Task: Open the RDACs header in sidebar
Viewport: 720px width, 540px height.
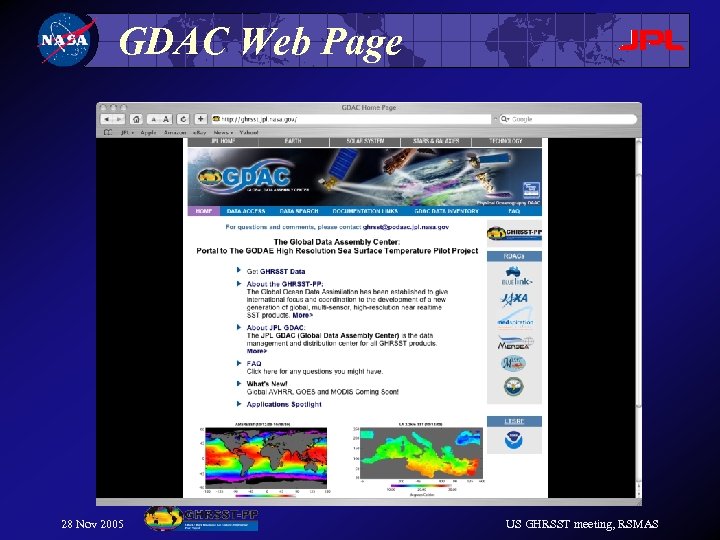Action: click(514, 256)
